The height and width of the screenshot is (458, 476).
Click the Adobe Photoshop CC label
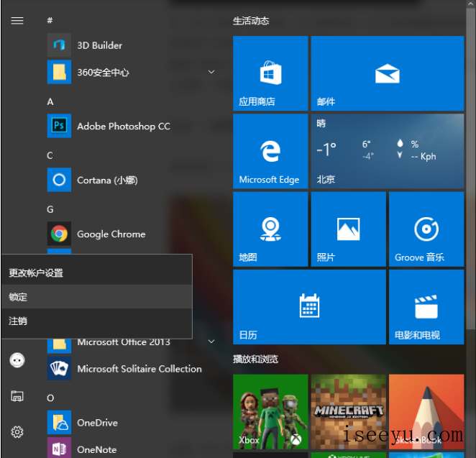click(x=124, y=126)
